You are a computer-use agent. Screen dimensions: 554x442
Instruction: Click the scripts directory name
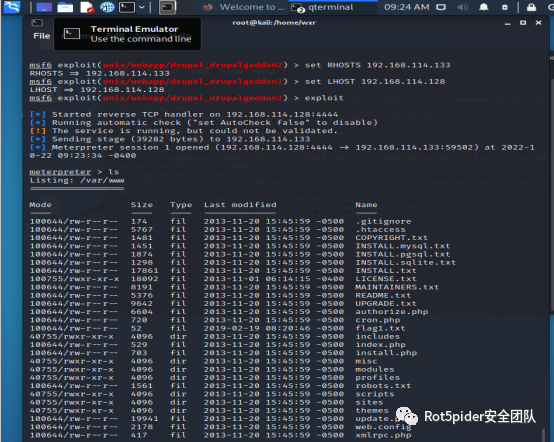click(x=375, y=394)
